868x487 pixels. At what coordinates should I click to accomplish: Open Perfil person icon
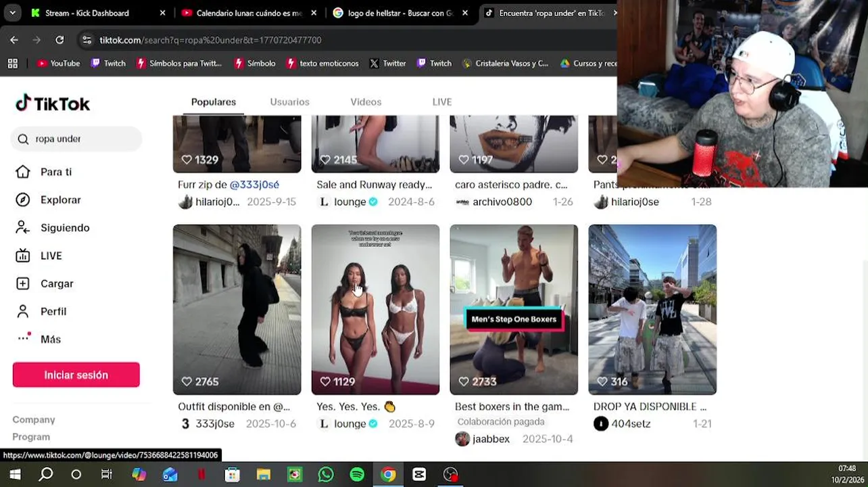pyautogui.click(x=23, y=311)
